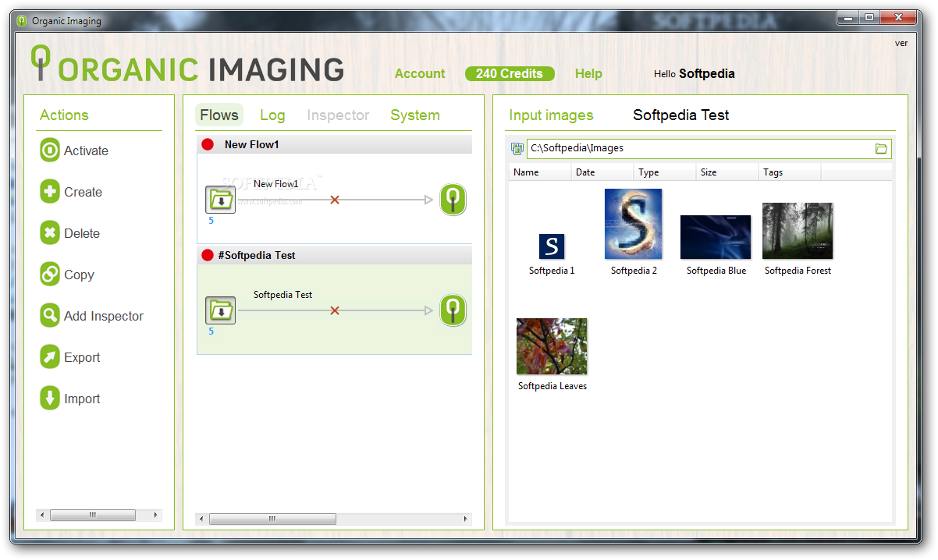938x560 pixels.
Task: Click the Delete action icon
Action: click(50, 233)
